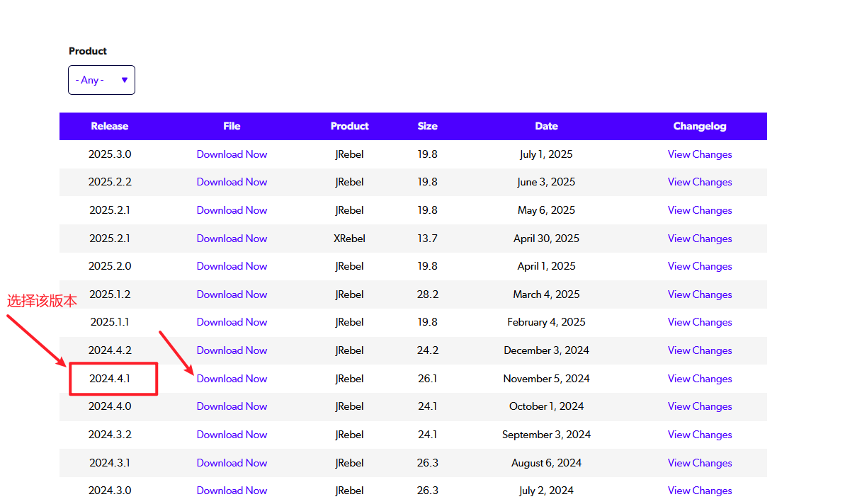
Task: Click the Size column header
Action: 428,126
